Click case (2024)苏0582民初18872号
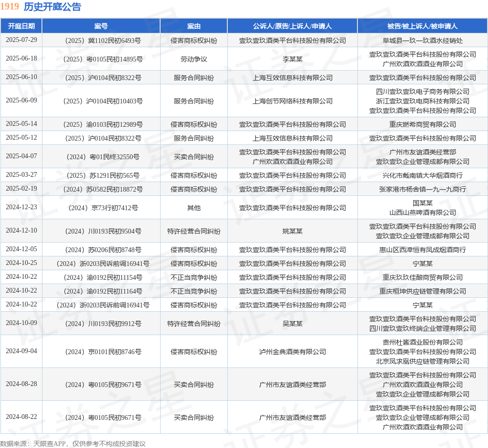Image resolution: width=488 pixels, height=448 pixels. [x=103, y=189]
